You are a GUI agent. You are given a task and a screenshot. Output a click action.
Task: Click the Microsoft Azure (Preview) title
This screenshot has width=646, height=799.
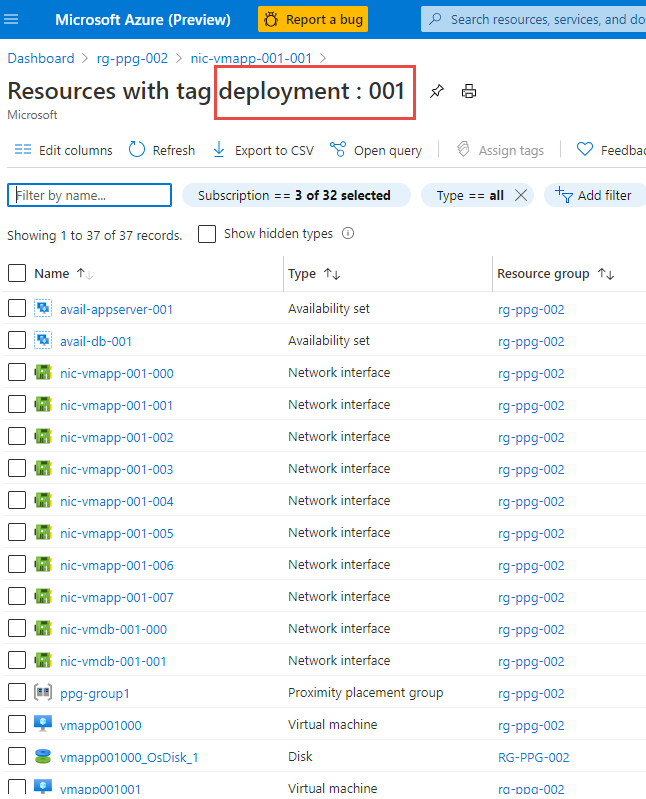[143, 19]
